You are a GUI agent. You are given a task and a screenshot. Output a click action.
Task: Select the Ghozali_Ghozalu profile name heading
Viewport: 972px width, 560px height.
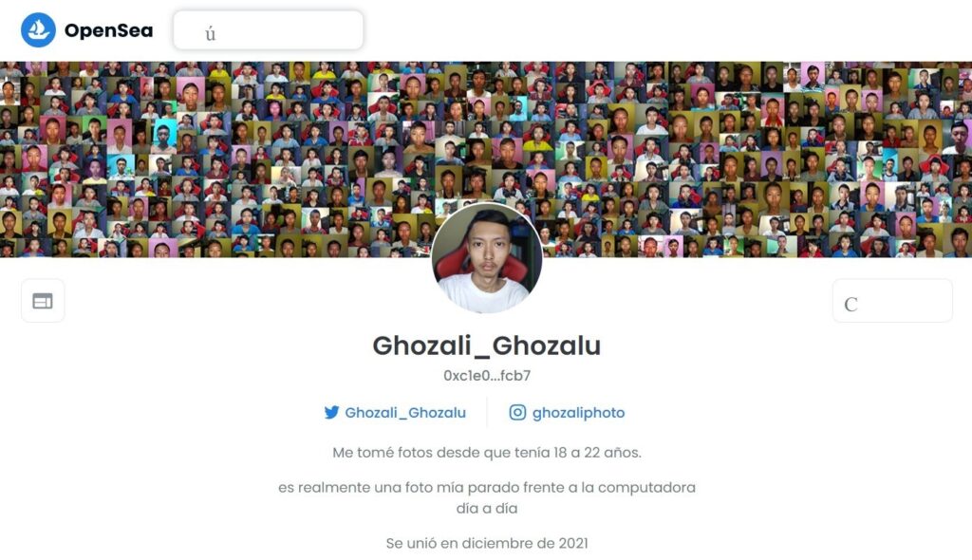[487, 345]
